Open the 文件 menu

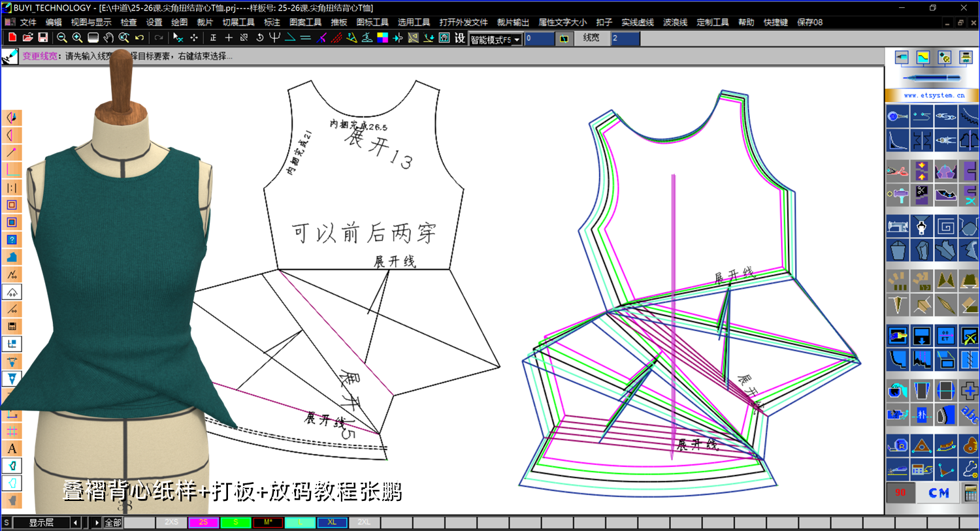click(29, 22)
